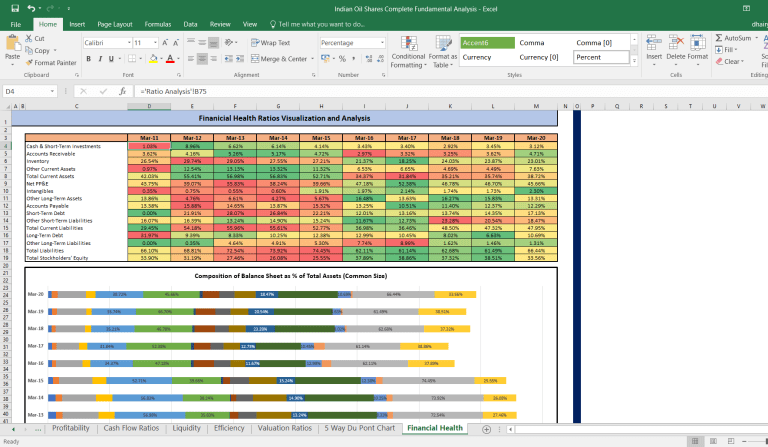Toggle Bold formatting
Viewport: 768px width, 447px height.
[88, 59]
